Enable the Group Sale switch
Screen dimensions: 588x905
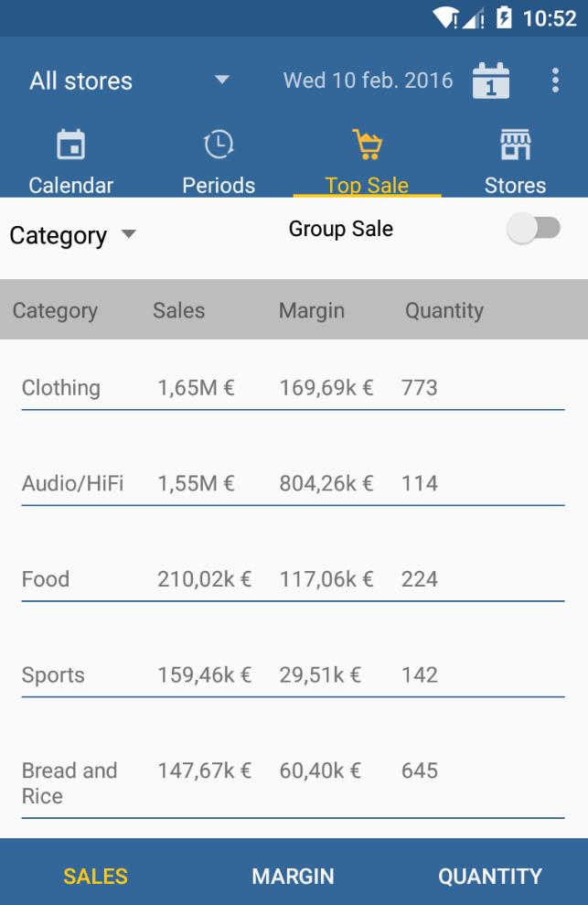pyautogui.click(x=534, y=229)
